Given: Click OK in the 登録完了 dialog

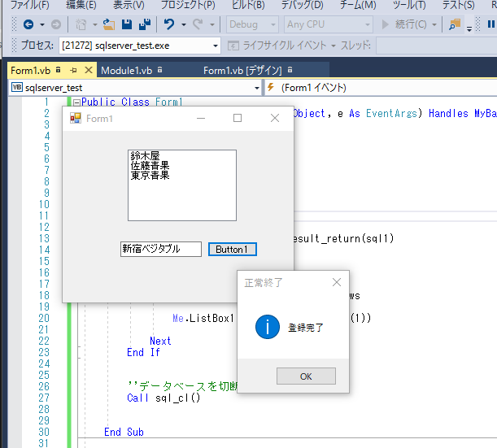Looking at the screenshot, I should pos(305,376).
